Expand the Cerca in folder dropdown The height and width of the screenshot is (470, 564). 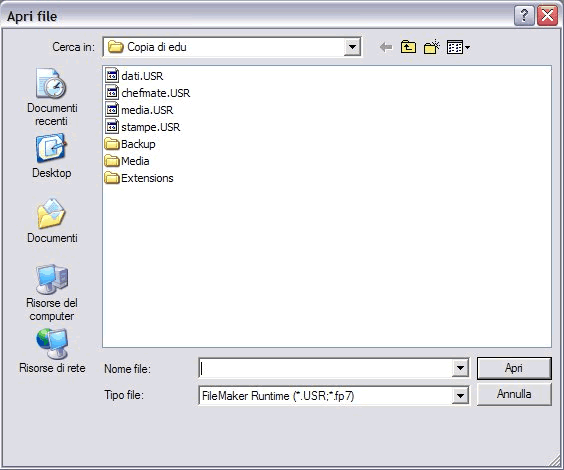(x=352, y=47)
